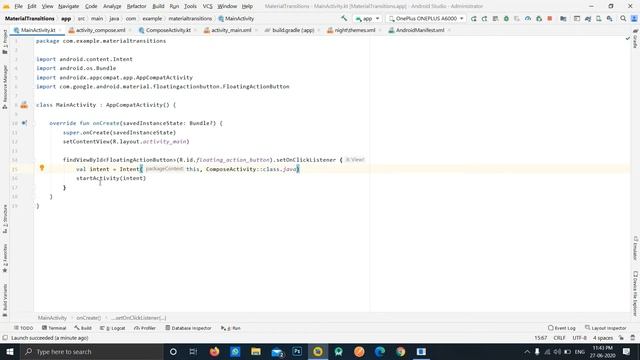Click the MainActivity class gutter icon
640x360 pixels.
[24, 105]
